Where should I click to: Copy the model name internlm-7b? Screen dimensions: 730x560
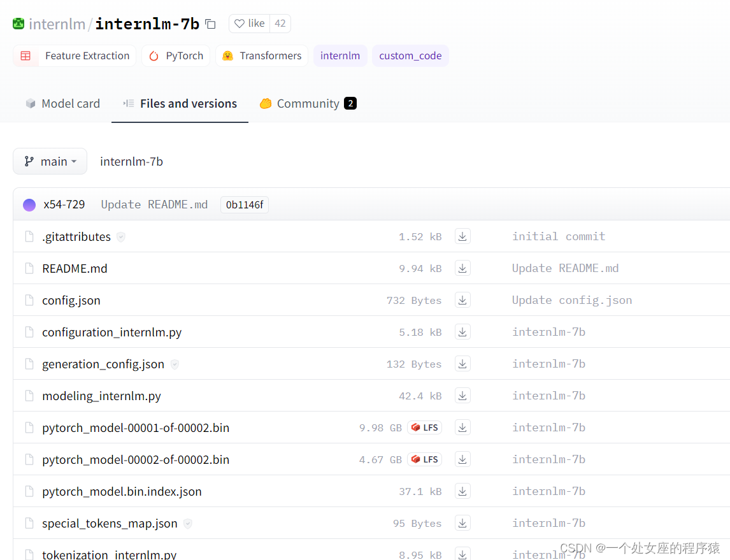pos(210,24)
